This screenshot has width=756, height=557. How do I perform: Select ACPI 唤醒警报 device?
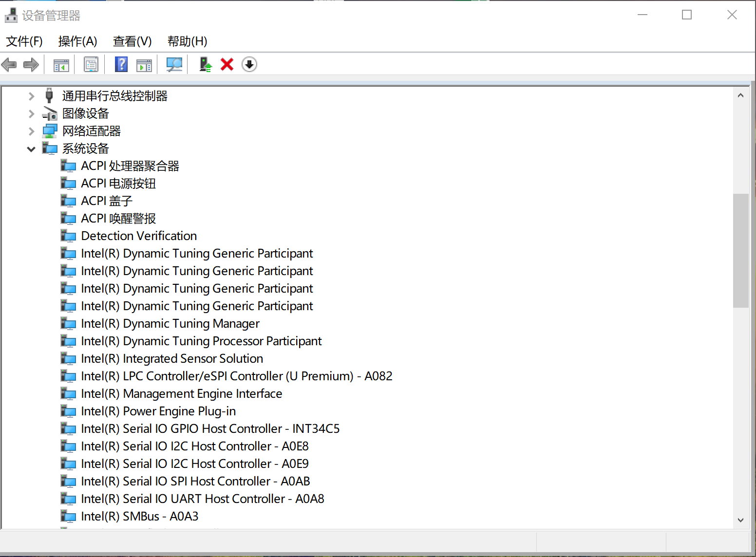pos(118,219)
